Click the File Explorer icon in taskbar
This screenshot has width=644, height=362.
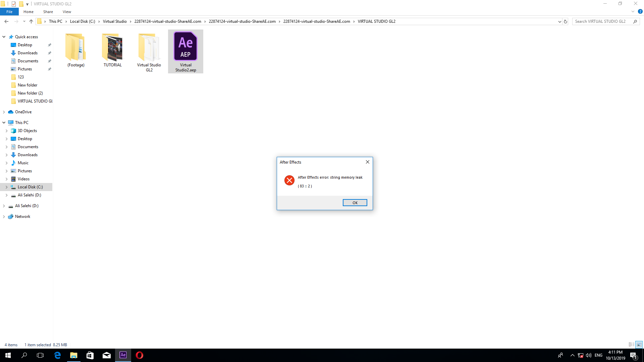(x=74, y=355)
